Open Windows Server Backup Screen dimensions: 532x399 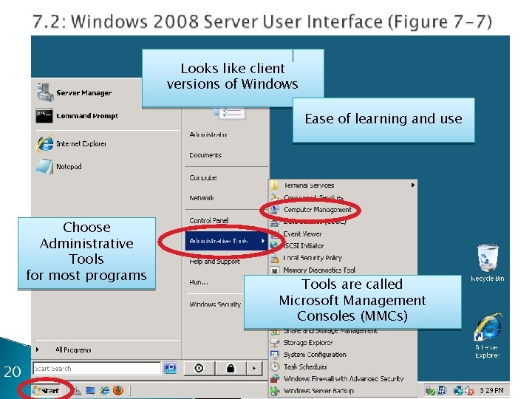coord(318,391)
